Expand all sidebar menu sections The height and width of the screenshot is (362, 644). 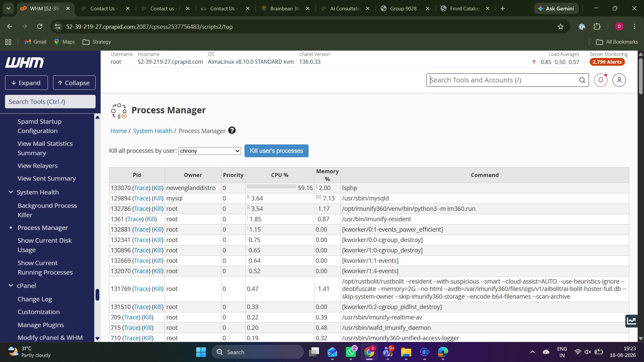(x=26, y=83)
